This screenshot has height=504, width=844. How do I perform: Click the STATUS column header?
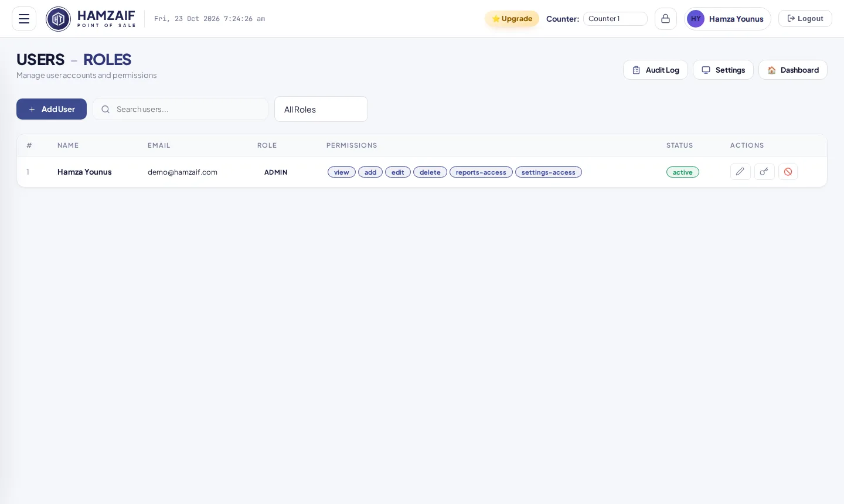click(x=680, y=145)
